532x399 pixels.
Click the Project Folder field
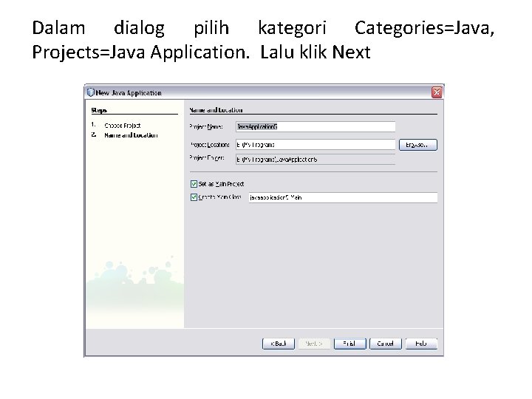click(x=316, y=159)
